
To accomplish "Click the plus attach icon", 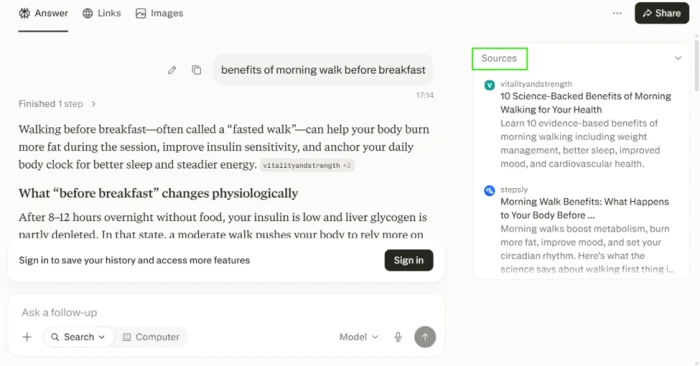I will click(27, 337).
